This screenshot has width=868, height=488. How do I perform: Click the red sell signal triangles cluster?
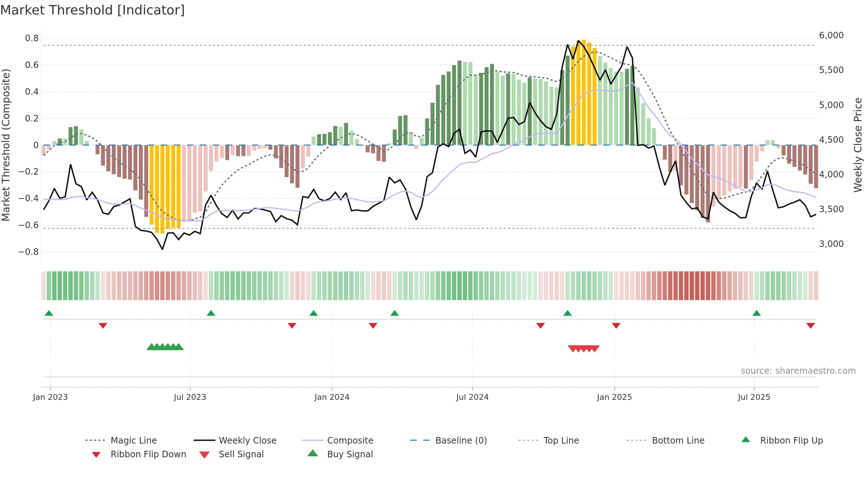[584, 349]
